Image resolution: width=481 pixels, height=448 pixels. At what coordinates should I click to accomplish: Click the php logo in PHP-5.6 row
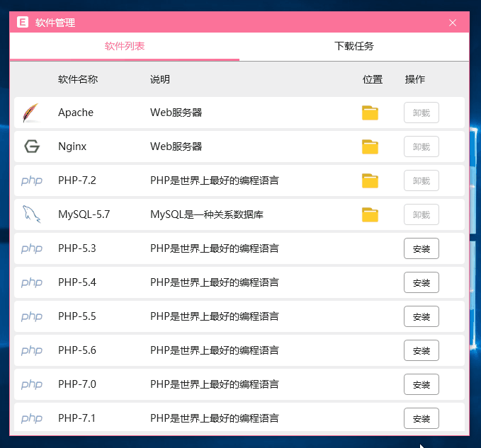32,350
